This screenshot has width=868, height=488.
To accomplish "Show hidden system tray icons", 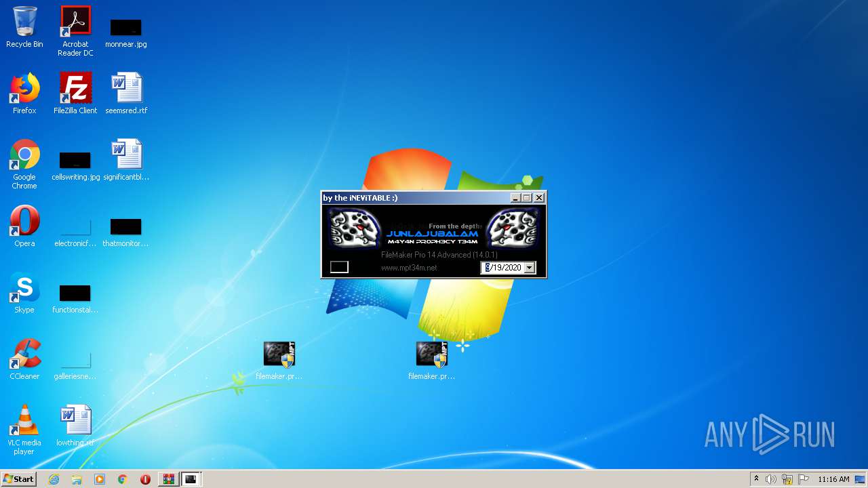I will click(x=756, y=479).
